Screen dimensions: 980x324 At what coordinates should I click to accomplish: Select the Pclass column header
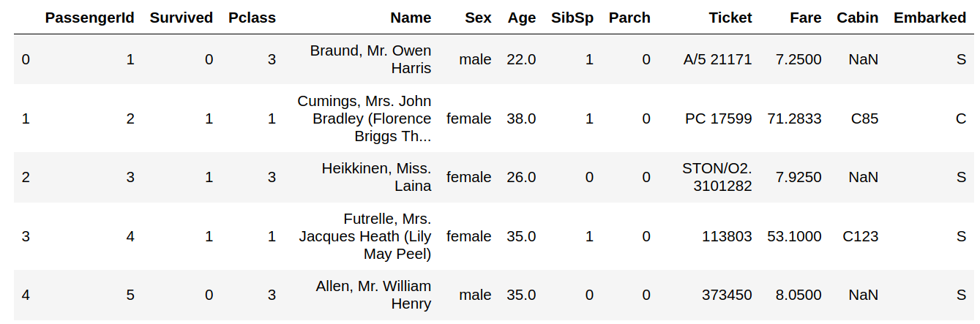coord(253,18)
